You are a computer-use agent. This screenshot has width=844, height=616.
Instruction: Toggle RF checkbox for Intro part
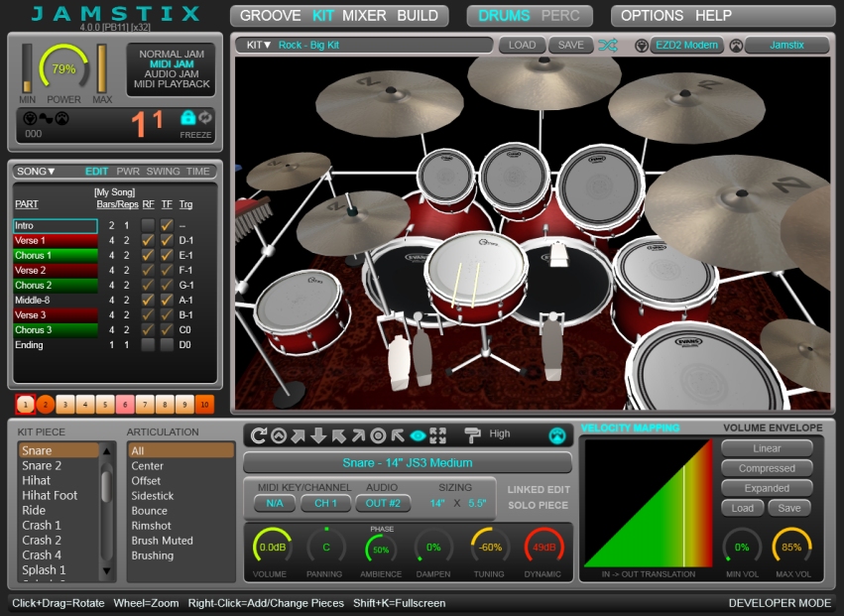point(148,225)
